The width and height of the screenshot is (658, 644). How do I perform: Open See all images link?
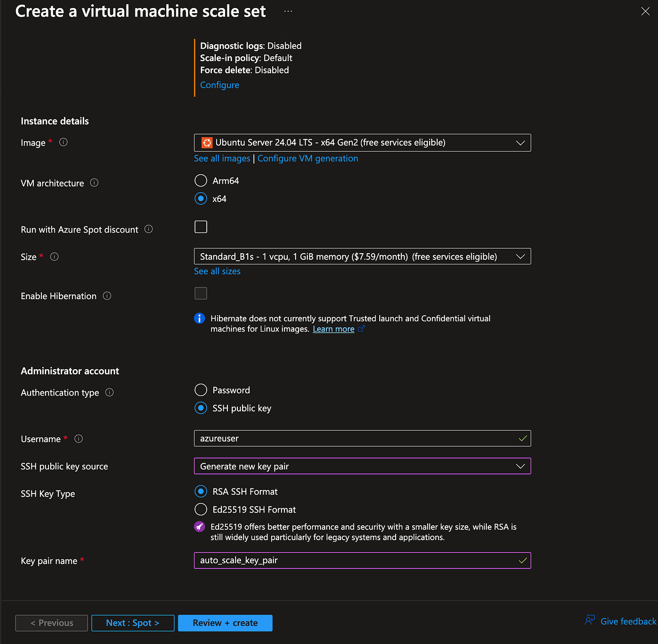pos(222,159)
